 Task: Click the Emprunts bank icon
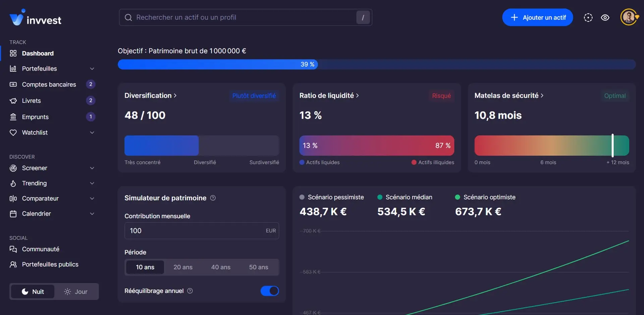(13, 117)
